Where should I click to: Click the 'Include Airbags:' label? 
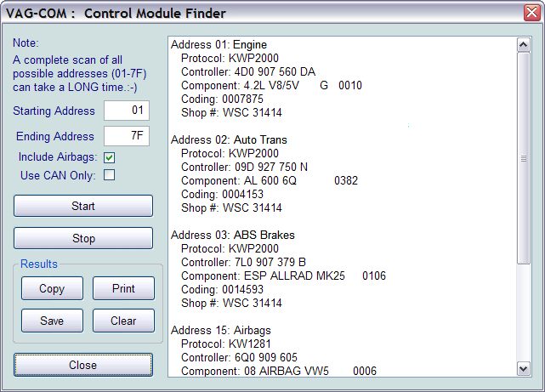pyautogui.click(x=58, y=157)
